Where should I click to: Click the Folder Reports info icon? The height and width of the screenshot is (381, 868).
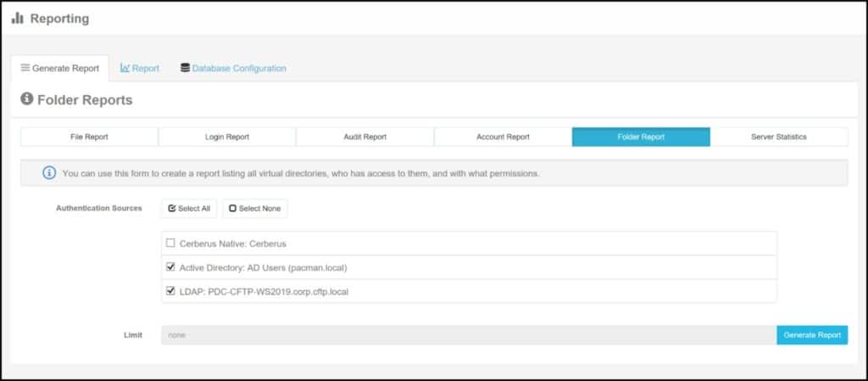[26, 99]
